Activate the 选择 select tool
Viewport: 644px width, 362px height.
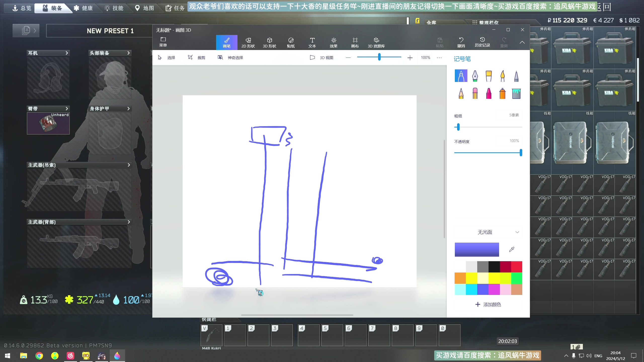tap(167, 58)
